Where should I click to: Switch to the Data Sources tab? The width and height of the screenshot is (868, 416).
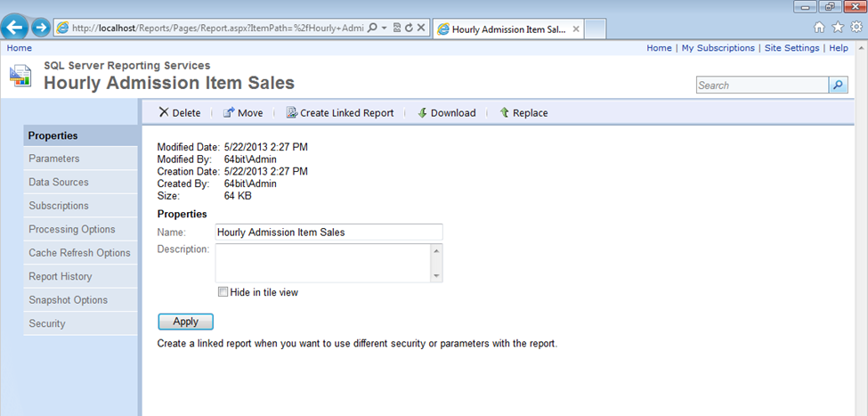tap(59, 182)
